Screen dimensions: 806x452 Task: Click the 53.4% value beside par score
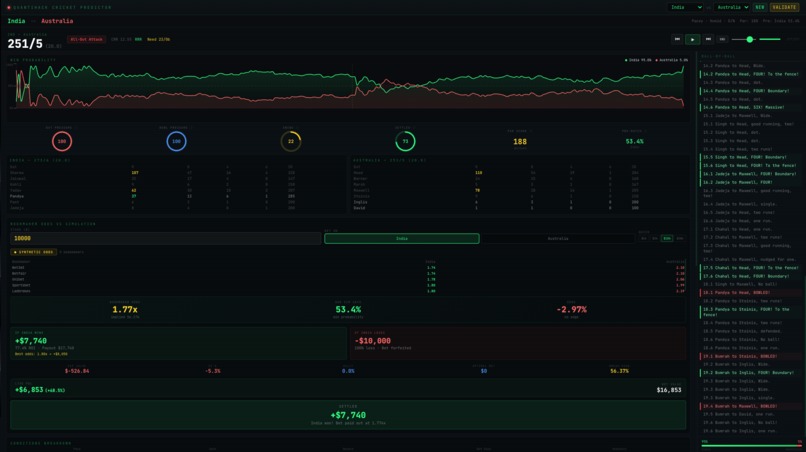tap(634, 141)
